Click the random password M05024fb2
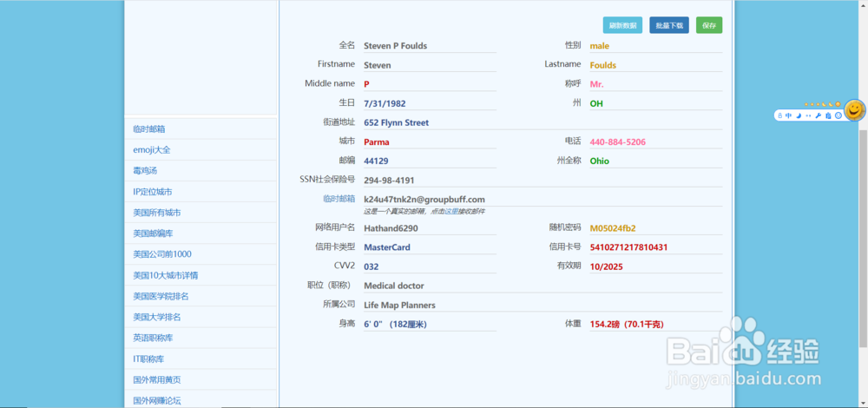 pos(656,228)
